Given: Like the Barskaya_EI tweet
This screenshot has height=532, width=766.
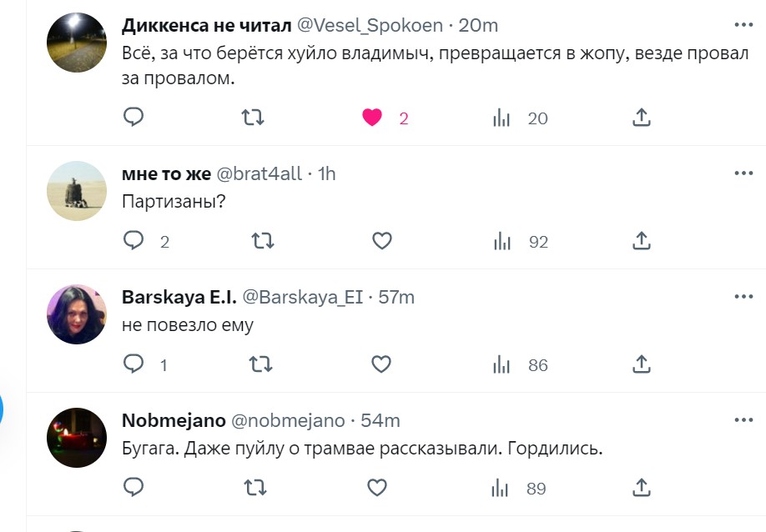Looking at the screenshot, I should point(381,364).
